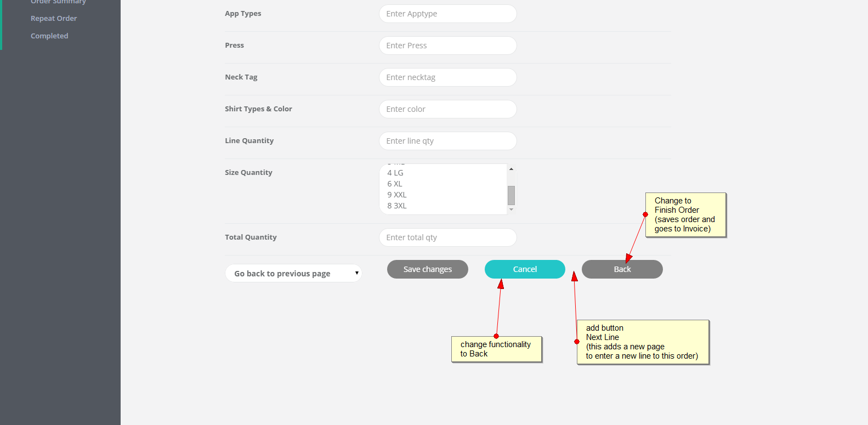
Task: Click the size list scroll-up arrow
Action: pyautogui.click(x=511, y=169)
